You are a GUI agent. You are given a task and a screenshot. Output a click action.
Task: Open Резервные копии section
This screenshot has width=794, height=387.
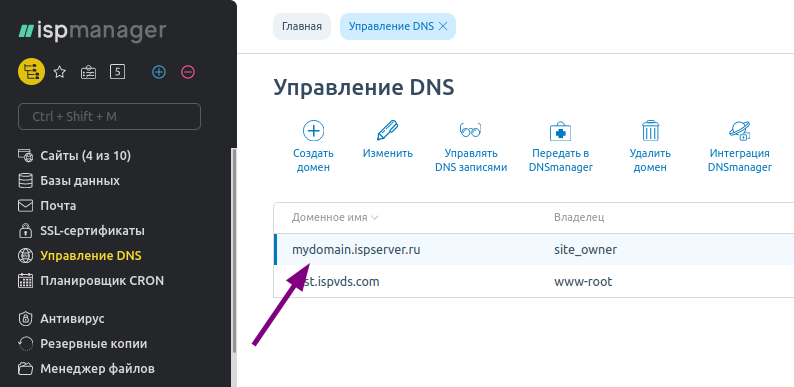tap(94, 344)
